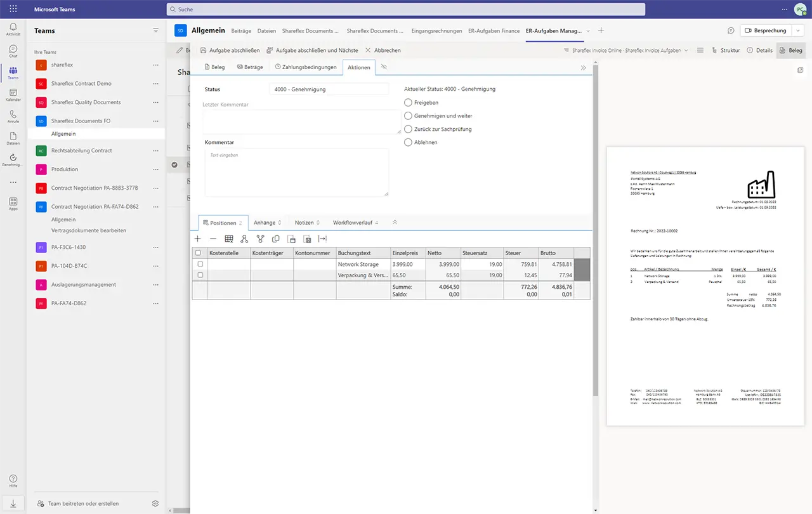
Task: Open the Besprechung dropdown arrow
Action: coord(797,30)
